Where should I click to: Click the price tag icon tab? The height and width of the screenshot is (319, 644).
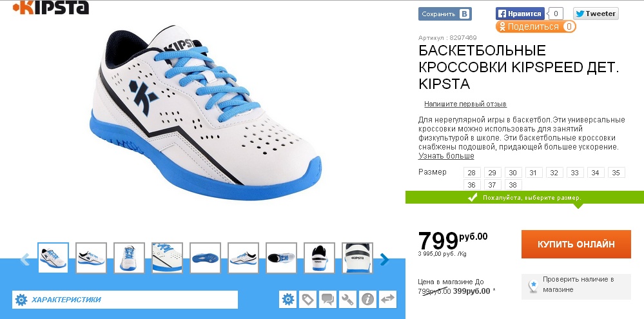point(307,299)
